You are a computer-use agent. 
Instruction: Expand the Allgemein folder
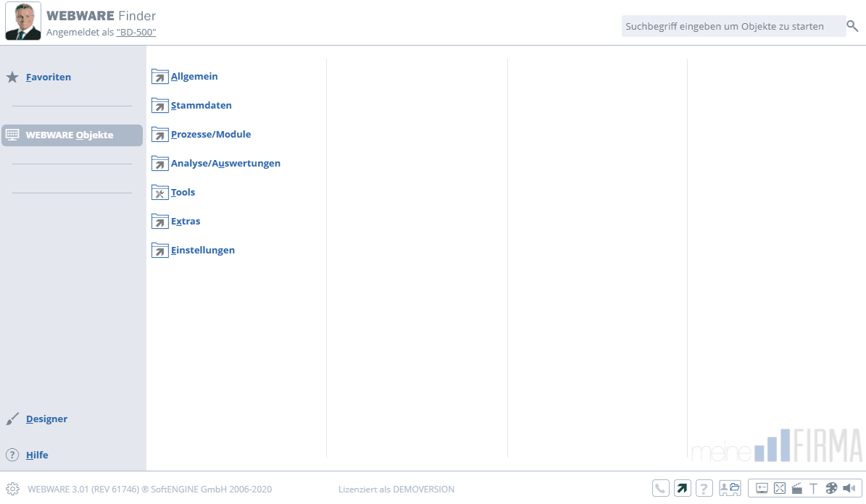tap(194, 76)
